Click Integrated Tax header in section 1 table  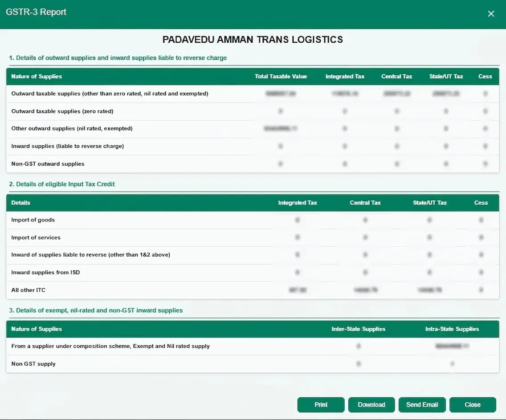pyautogui.click(x=345, y=77)
